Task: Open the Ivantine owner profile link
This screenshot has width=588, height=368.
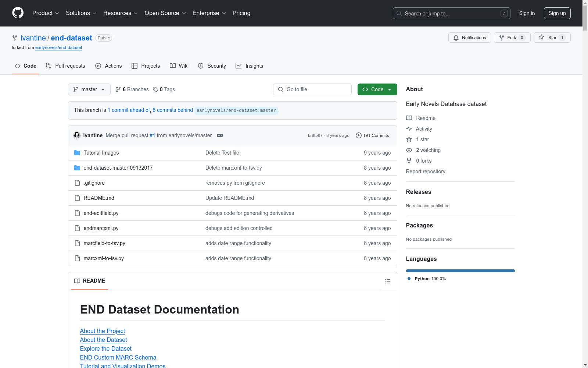Action: pyautogui.click(x=33, y=38)
